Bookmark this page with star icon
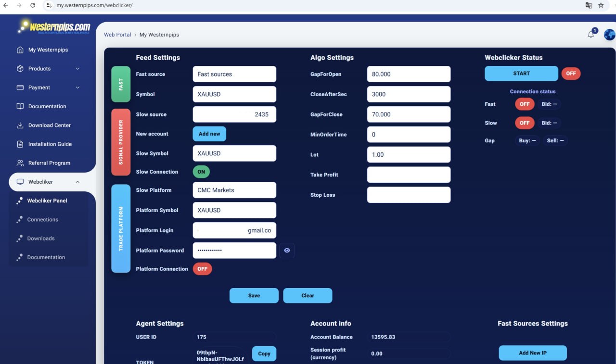This screenshot has height=364, width=616. pyautogui.click(x=601, y=5)
